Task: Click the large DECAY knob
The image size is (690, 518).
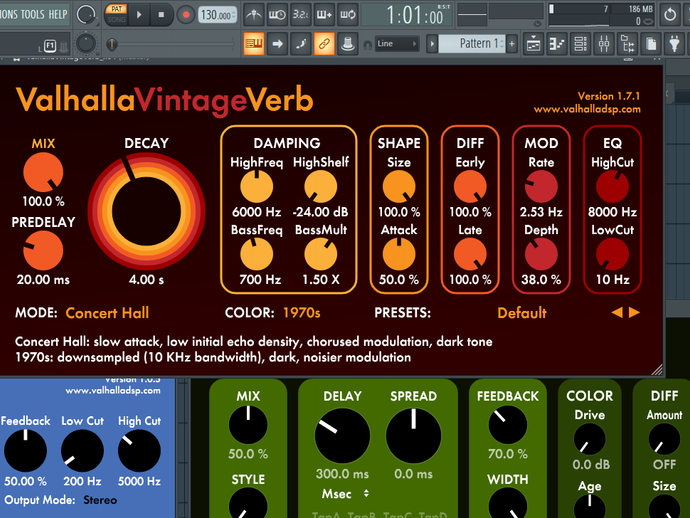Action: pos(147,211)
